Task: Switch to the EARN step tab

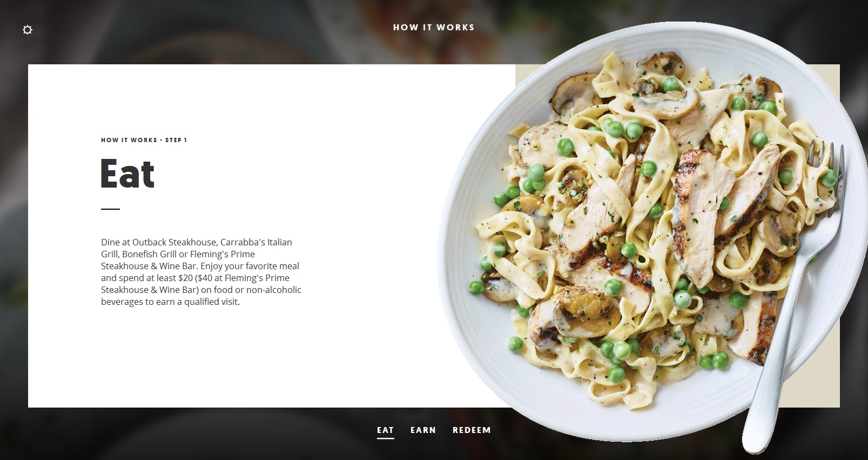Action: coord(423,430)
